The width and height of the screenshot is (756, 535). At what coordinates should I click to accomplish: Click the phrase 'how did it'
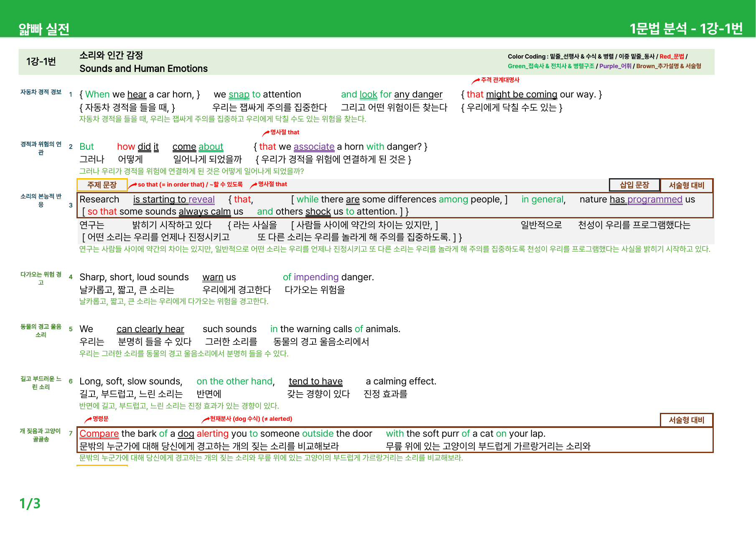point(138,147)
